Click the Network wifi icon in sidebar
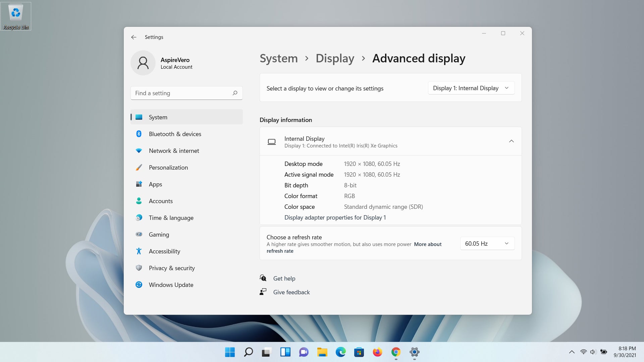The height and width of the screenshot is (362, 644). coord(139,151)
